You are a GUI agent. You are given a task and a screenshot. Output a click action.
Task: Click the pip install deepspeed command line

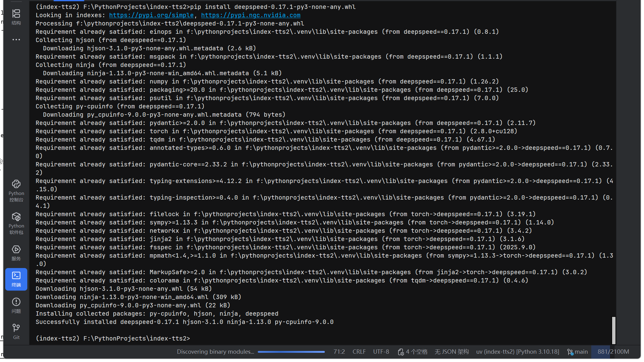point(196,7)
